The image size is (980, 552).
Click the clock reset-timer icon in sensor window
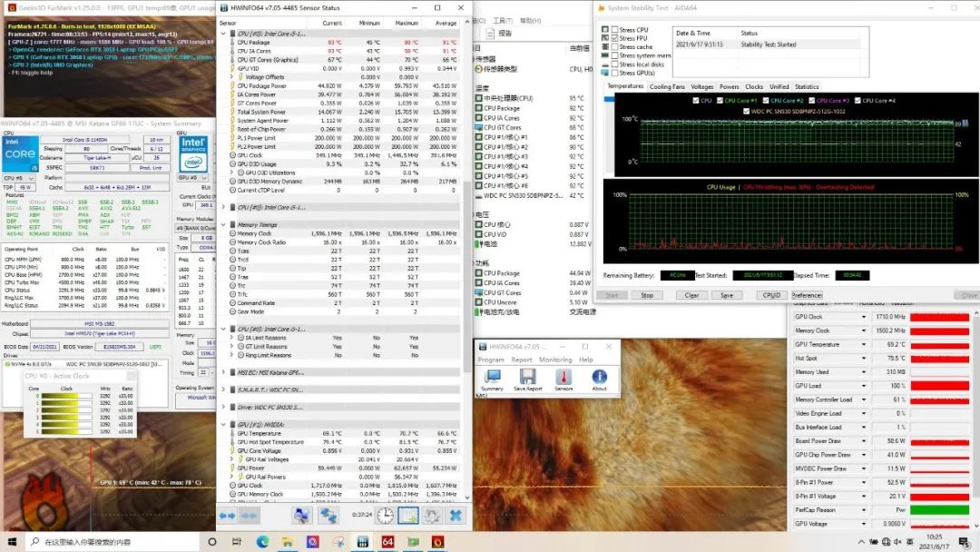tap(386, 515)
